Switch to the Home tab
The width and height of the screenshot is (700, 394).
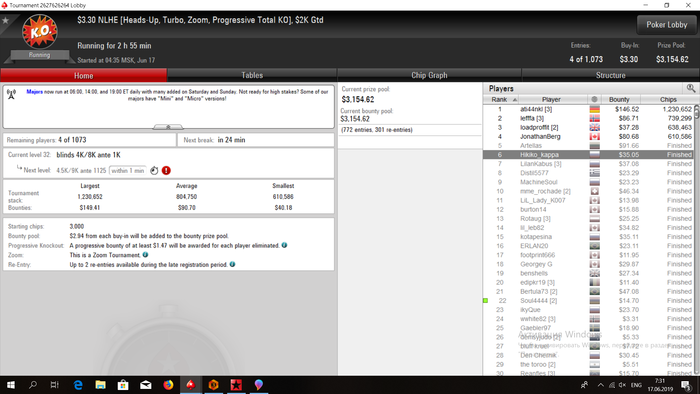[83, 75]
